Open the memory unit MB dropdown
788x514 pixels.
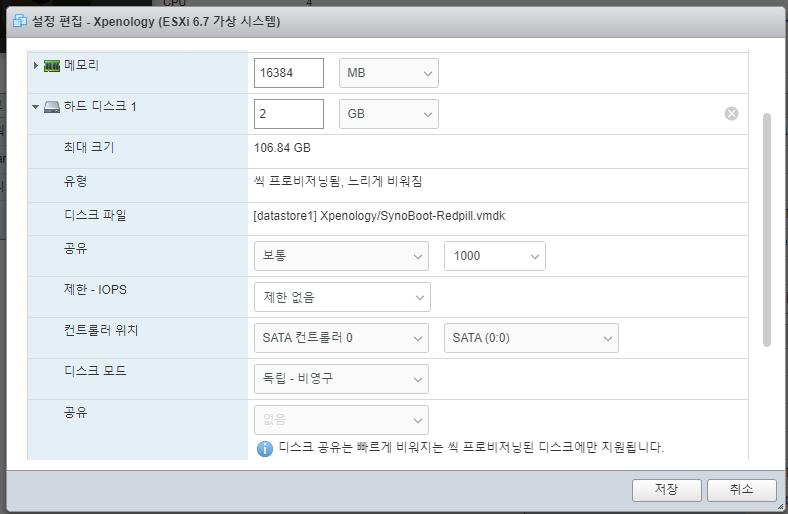[x=388, y=73]
